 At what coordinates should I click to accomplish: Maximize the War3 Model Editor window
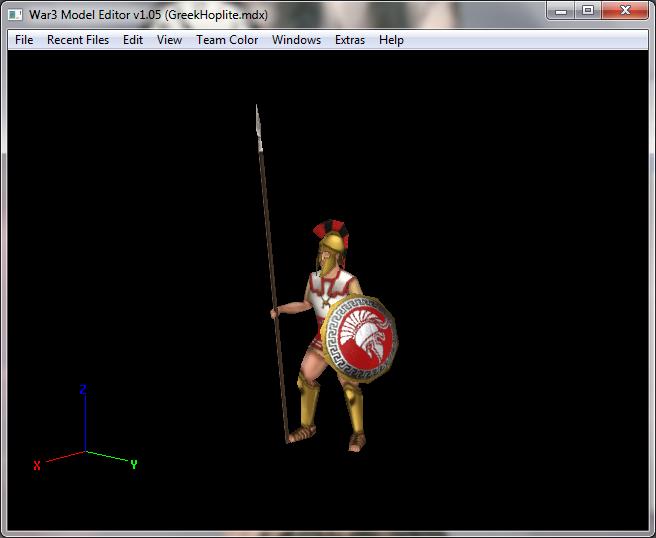click(x=588, y=11)
